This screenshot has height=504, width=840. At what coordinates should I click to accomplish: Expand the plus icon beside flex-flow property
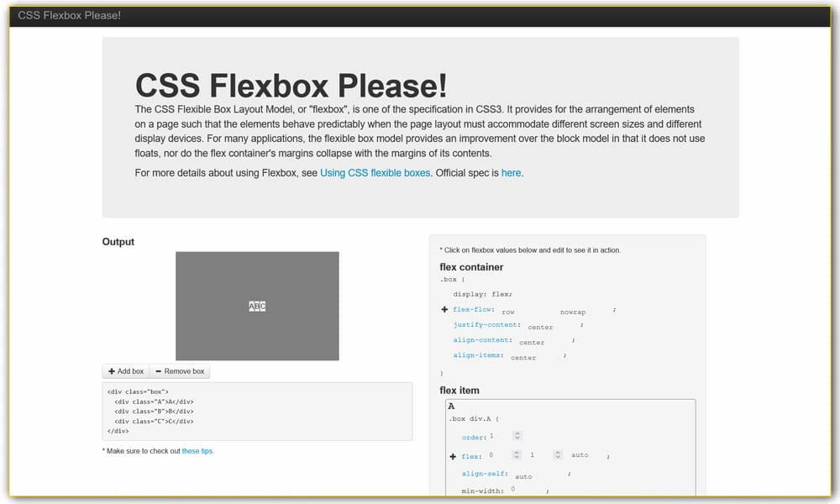coord(444,309)
